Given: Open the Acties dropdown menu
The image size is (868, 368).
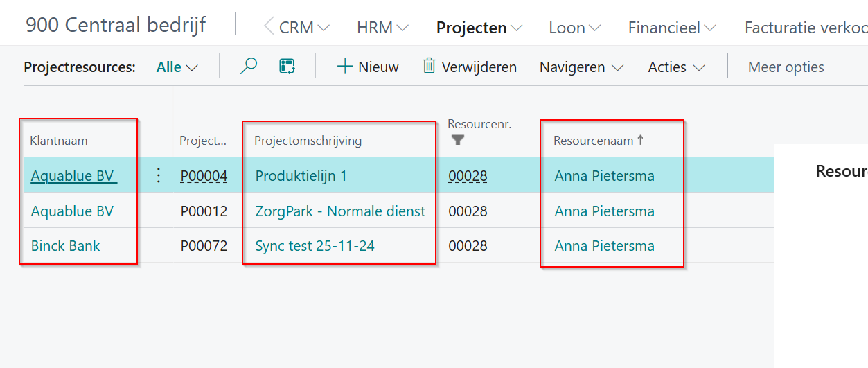Looking at the screenshot, I should (676, 67).
